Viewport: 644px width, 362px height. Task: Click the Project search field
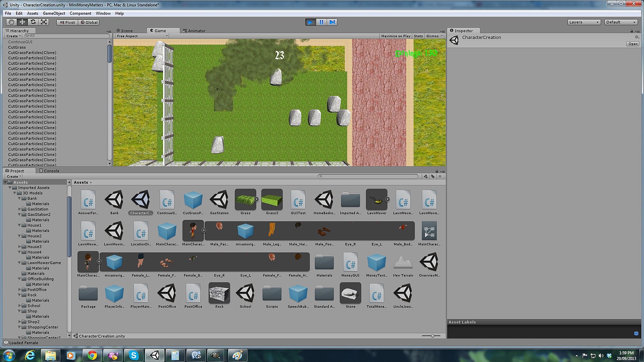pos(368,176)
